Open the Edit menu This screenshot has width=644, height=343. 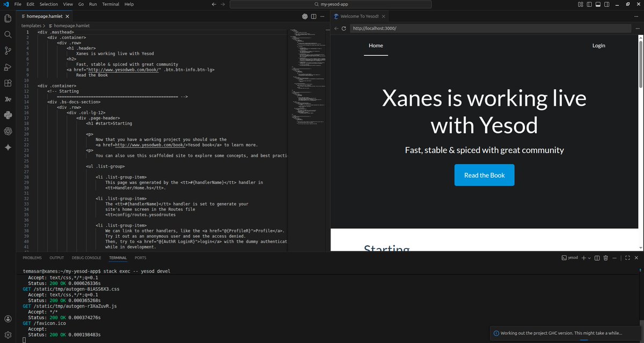[31, 4]
